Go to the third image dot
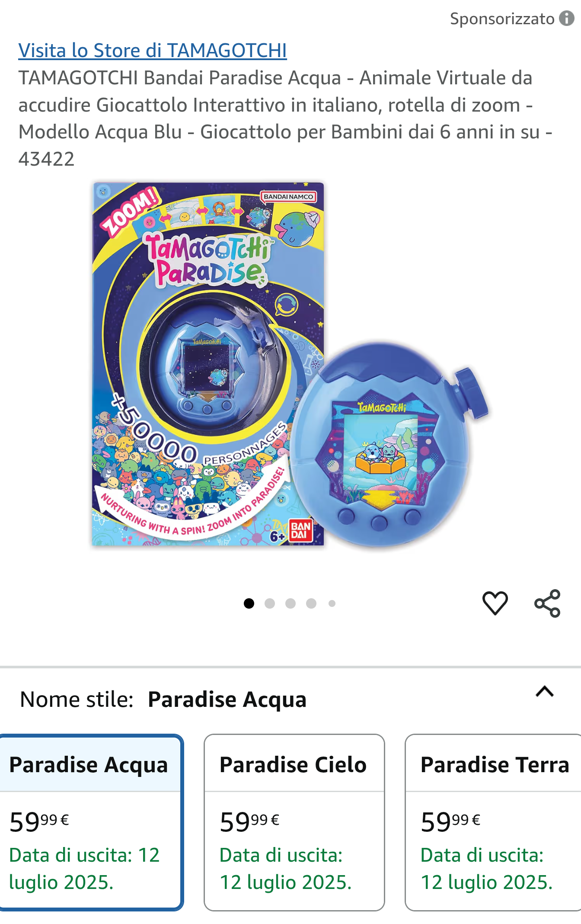 [x=290, y=603]
